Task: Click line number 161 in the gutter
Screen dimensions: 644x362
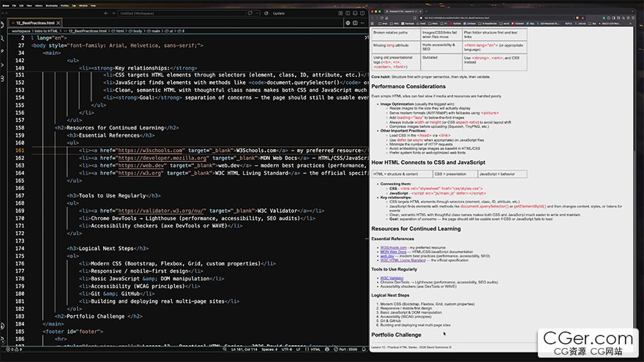Action: pyautogui.click(x=20, y=150)
